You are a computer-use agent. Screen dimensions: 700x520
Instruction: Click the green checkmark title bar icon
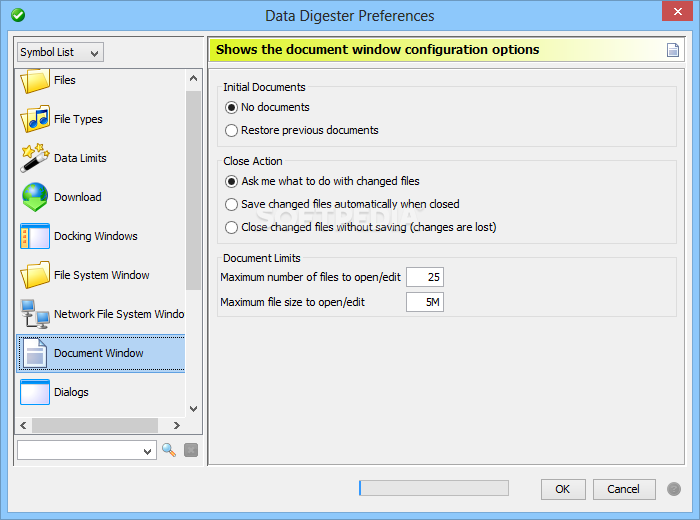pos(18,15)
